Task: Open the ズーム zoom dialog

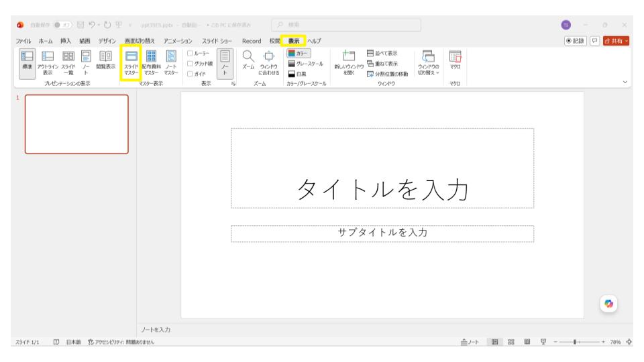Action: pos(248,60)
